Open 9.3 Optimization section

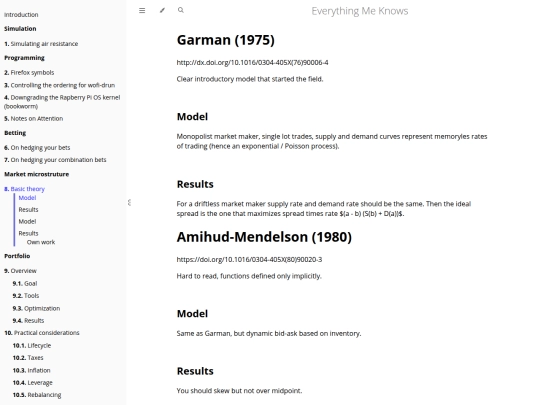click(36, 309)
